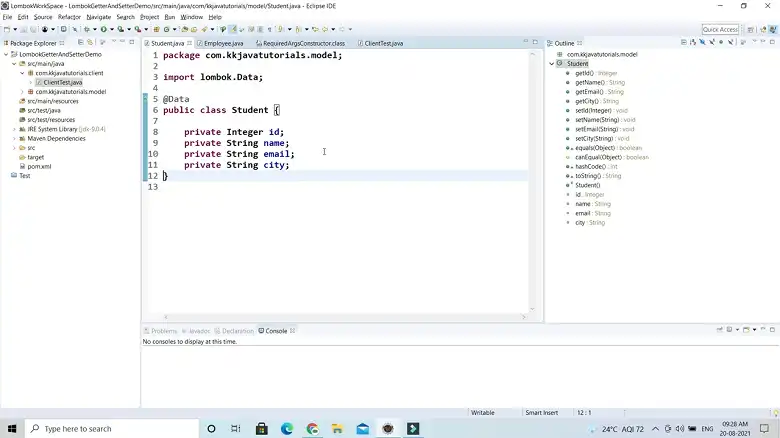Toggle Sort alphabetically in Outline view

click(x=693, y=42)
